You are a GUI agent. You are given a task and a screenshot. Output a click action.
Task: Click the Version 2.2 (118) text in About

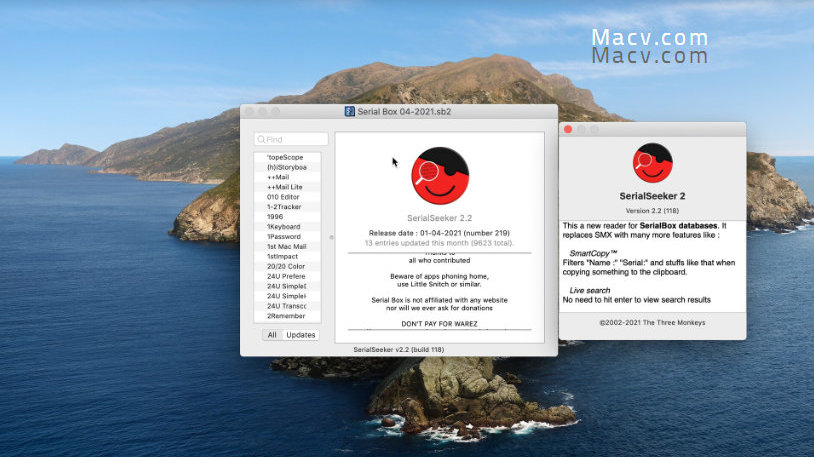652,210
